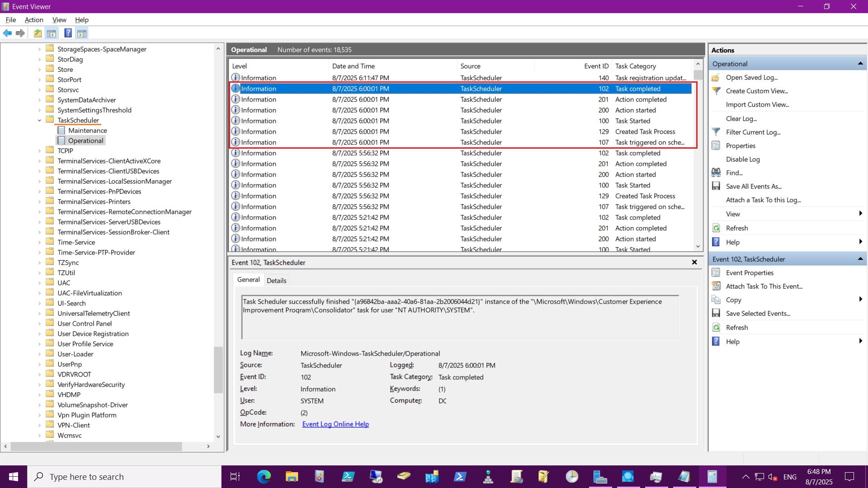The image size is (868, 488).
Task: Collapse the Operational actions section
Action: (860, 64)
